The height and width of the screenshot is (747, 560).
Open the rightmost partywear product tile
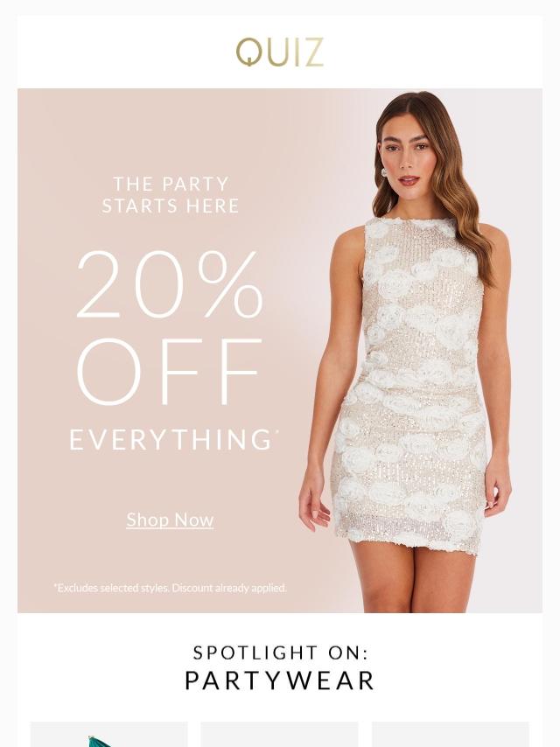point(450,734)
